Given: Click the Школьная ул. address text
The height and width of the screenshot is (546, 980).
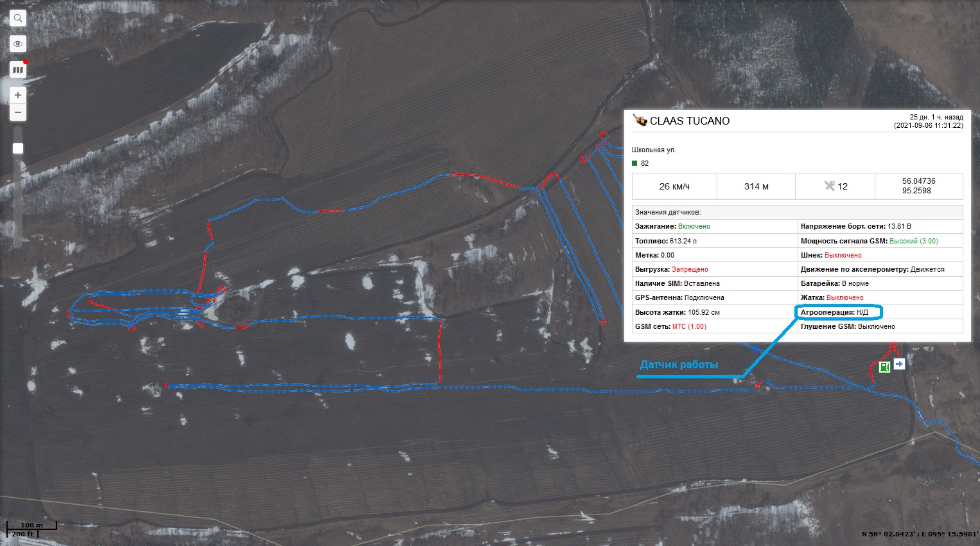Looking at the screenshot, I should (x=654, y=150).
